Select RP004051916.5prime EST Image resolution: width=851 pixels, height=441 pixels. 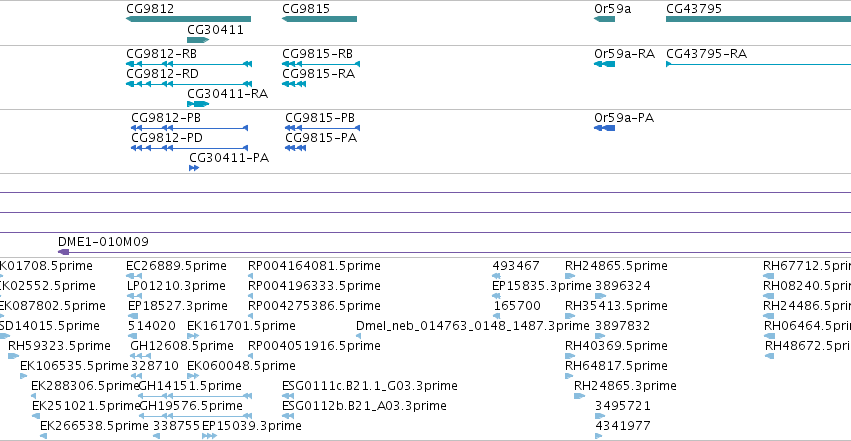tap(250, 356)
